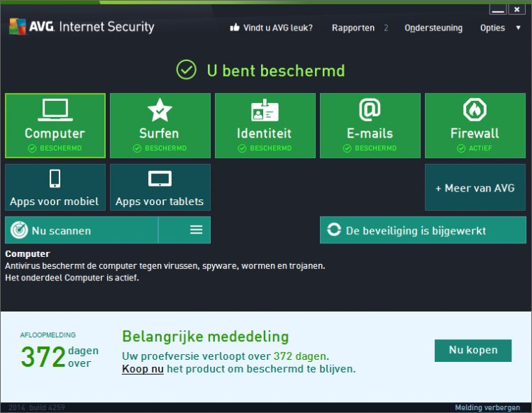Viewport: 532px width, 413px height.
Task: Open the Meer van AVG tile
Action: tap(475, 187)
